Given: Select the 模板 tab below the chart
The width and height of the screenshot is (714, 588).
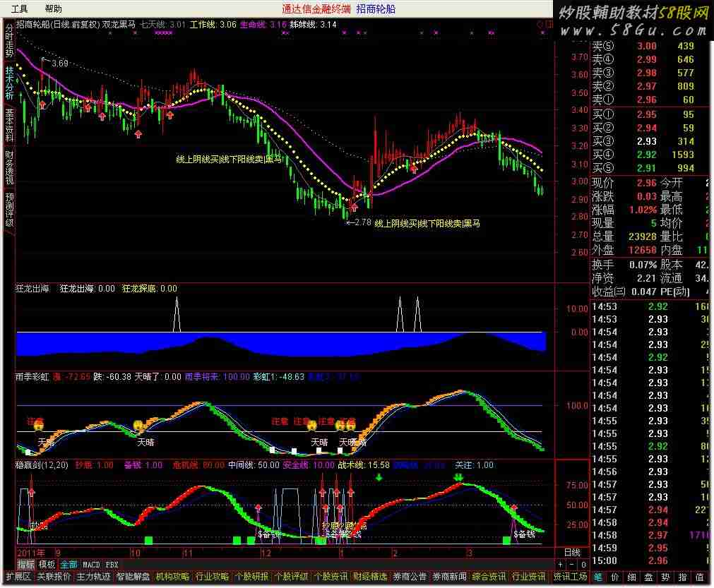Looking at the screenshot, I should 47,564.
